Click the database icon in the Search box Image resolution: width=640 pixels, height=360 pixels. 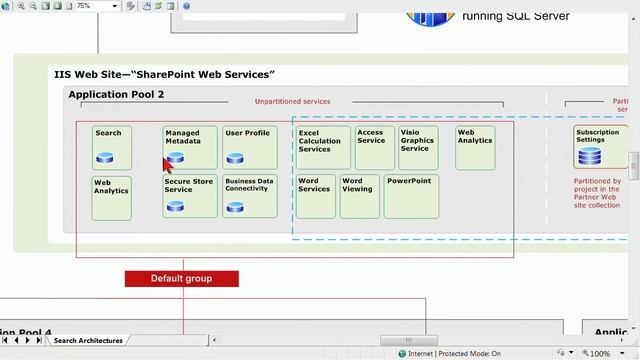coord(105,158)
